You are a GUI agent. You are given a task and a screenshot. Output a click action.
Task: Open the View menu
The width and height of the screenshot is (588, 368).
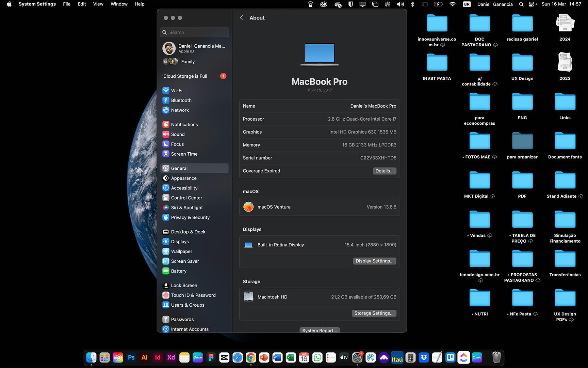[98, 4]
